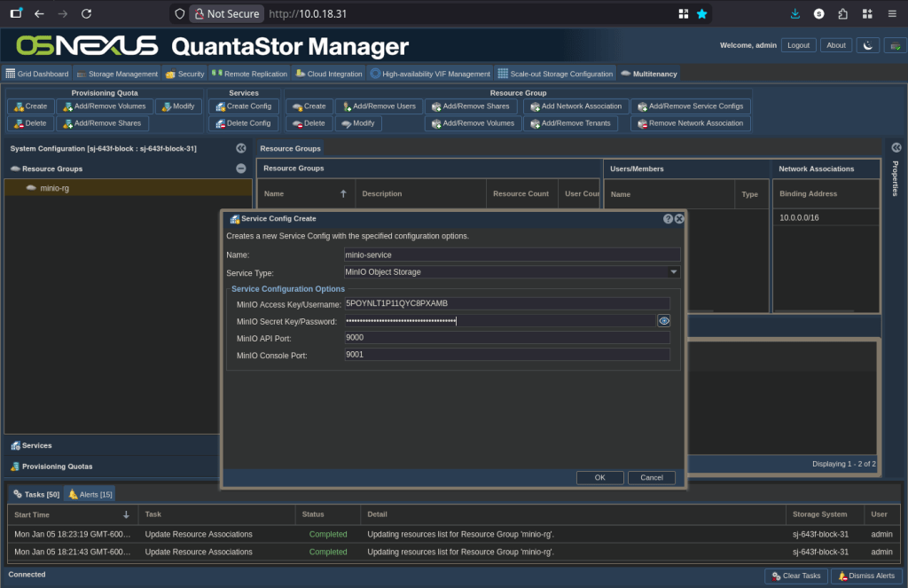Toggle dark mode with the moon icon
This screenshot has height=588, width=908.
tap(867, 45)
